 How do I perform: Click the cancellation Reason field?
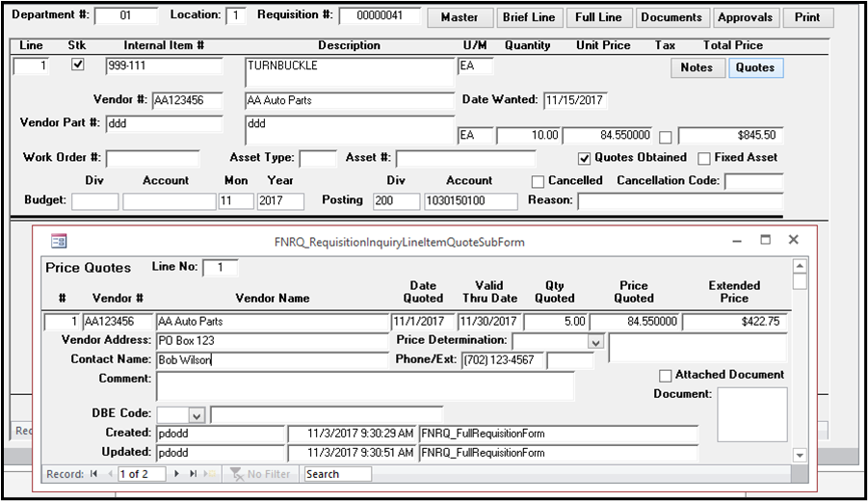tap(680, 201)
